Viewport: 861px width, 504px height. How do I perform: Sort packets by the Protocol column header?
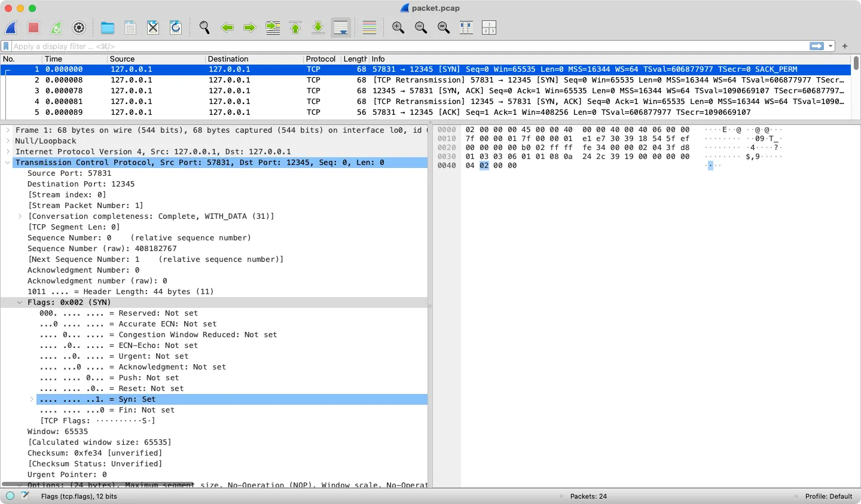click(320, 59)
